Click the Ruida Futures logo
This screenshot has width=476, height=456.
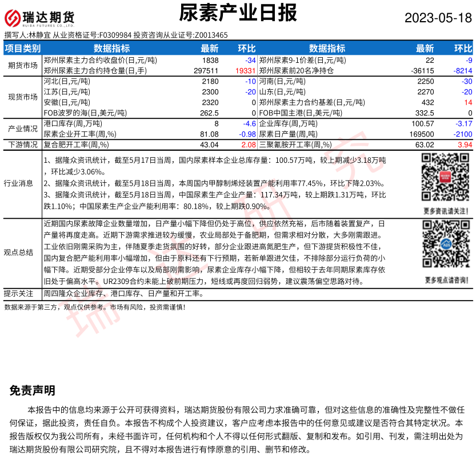click(41, 18)
